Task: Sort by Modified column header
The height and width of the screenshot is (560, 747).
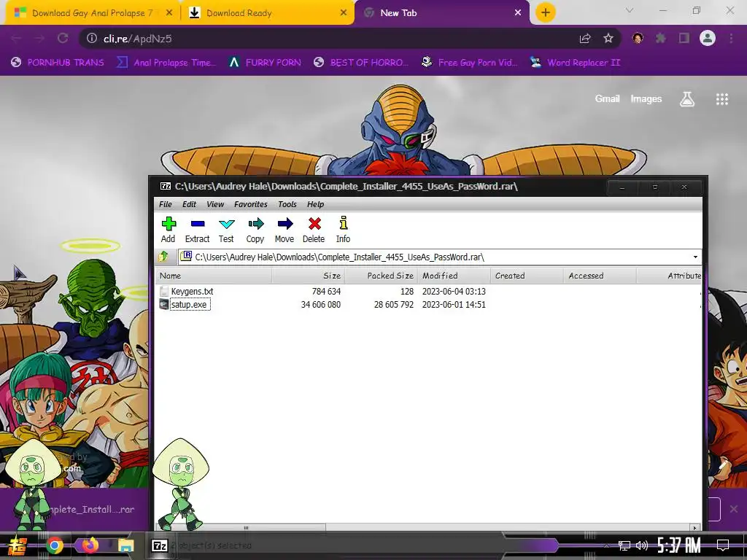Action: click(454, 276)
